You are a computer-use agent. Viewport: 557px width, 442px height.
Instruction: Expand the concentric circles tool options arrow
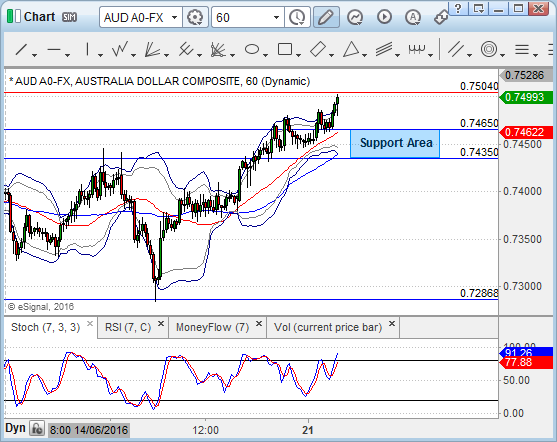point(502,55)
